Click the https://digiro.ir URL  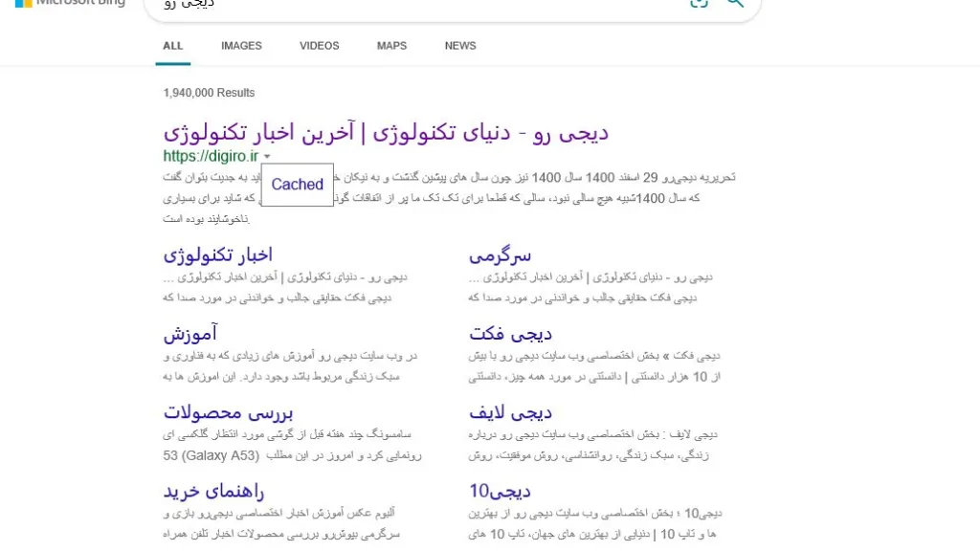211,156
